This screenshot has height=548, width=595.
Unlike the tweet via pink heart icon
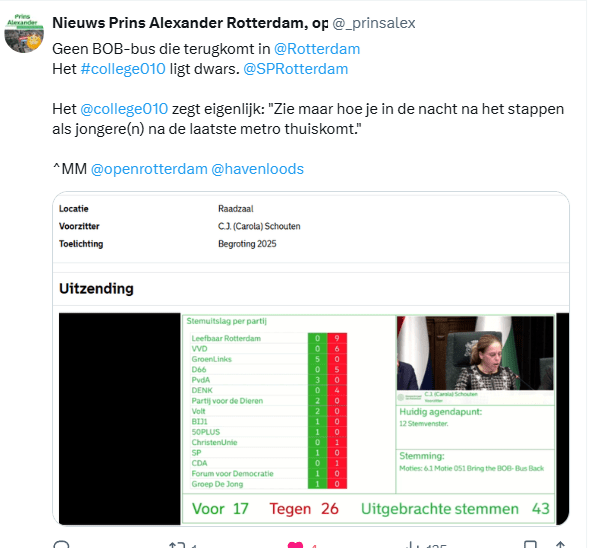pos(295,545)
